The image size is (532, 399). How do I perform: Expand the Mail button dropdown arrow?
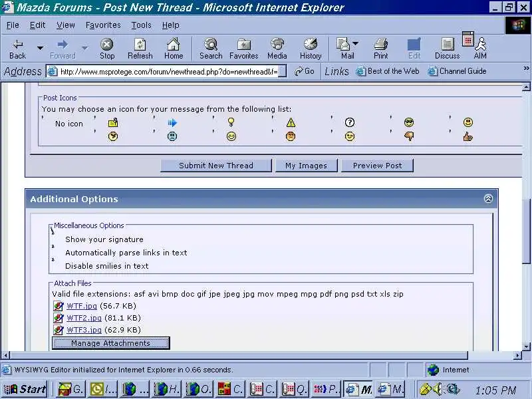[358, 48]
